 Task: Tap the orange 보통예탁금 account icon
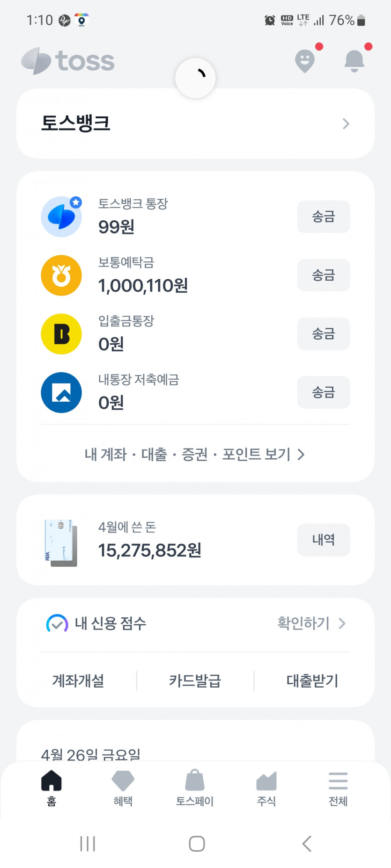tap(61, 275)
